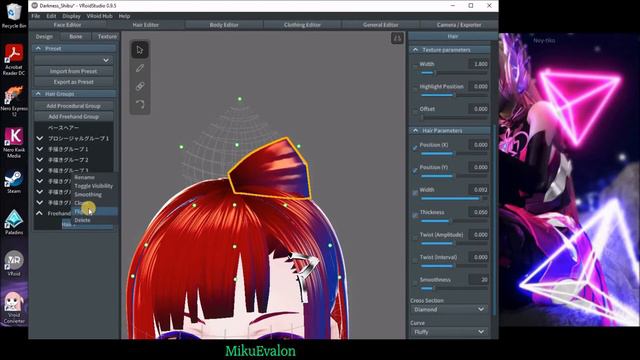Viewport: 640px width, 360px height.
Task: Collapse the Freehand group chevron
Action: click(40, 213)
